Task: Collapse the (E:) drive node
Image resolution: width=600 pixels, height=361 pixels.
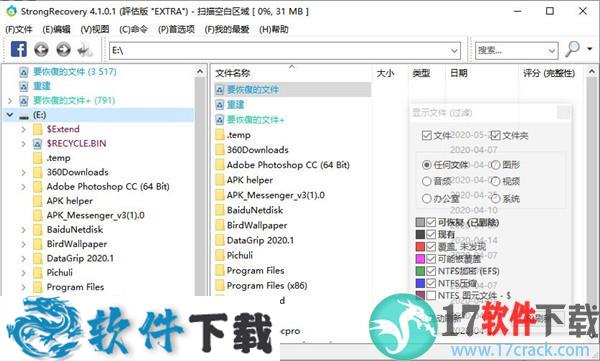Action: click(x=10, y=115)
